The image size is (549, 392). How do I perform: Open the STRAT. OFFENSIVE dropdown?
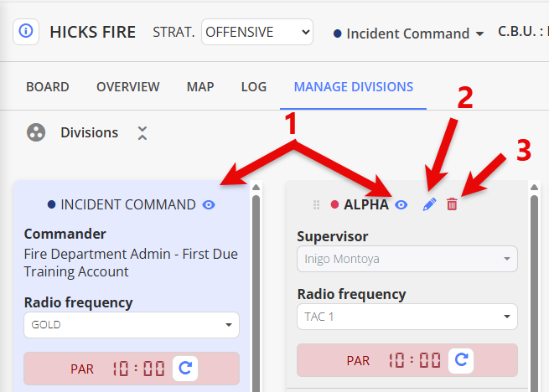[257, 32]
